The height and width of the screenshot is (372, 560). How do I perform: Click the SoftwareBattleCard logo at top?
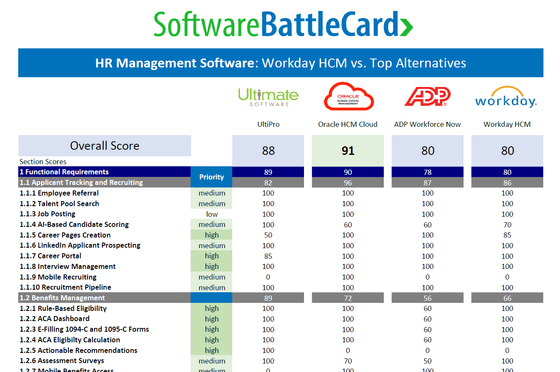click(x=283, y=25)
